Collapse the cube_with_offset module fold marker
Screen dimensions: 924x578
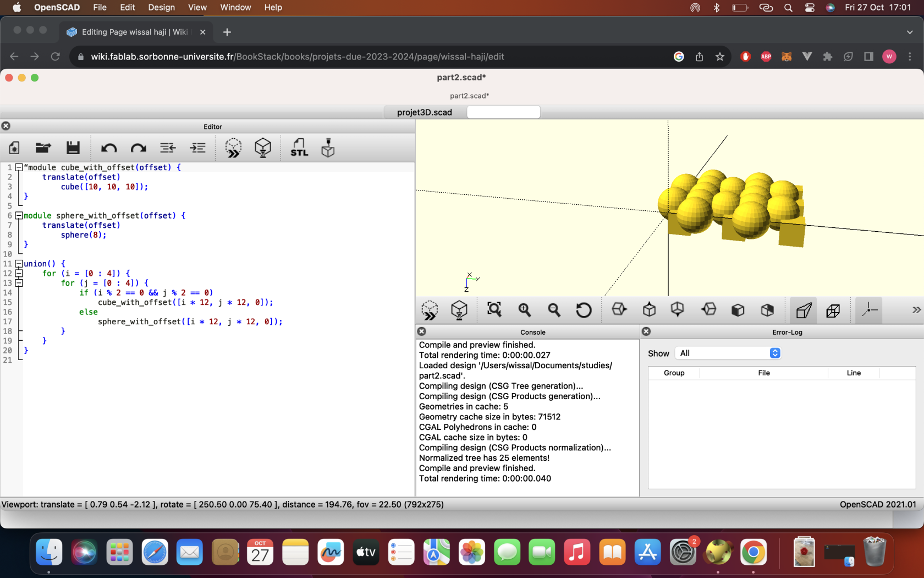point(19,167)
